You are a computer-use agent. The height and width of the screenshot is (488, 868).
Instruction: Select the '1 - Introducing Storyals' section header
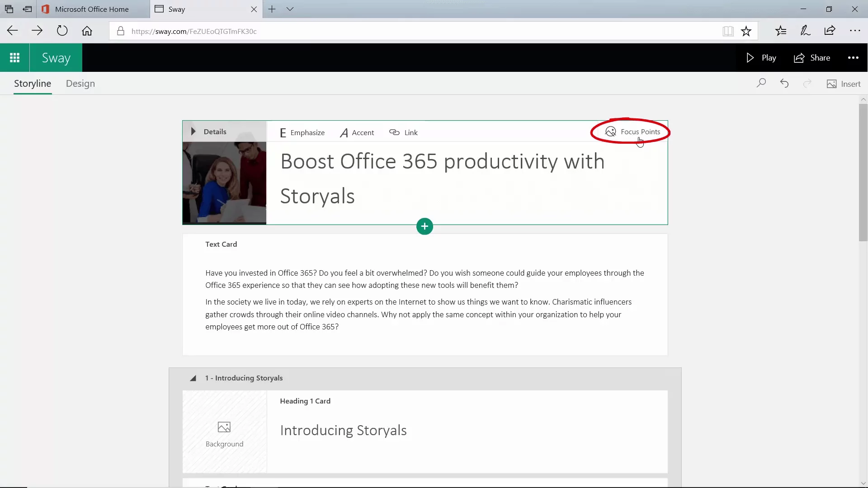click(x=244, y=378)
